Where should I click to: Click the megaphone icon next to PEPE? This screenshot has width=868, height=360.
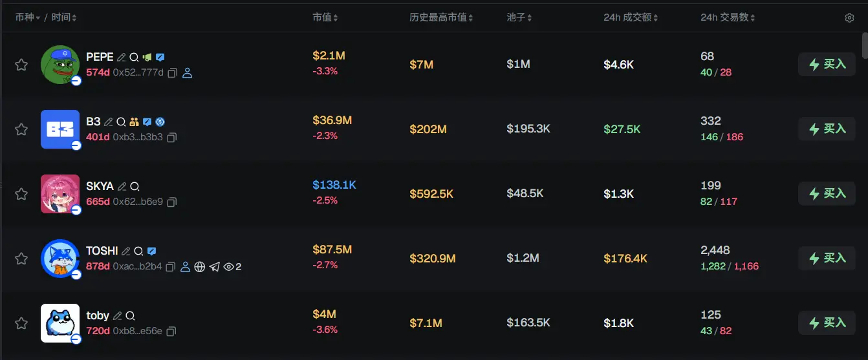tap(147, 57)
